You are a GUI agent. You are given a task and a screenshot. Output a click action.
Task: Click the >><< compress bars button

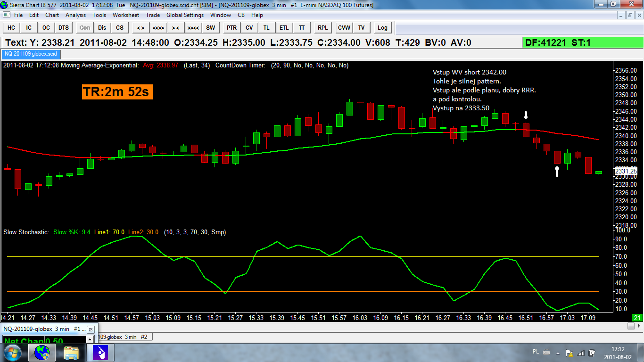193,28
